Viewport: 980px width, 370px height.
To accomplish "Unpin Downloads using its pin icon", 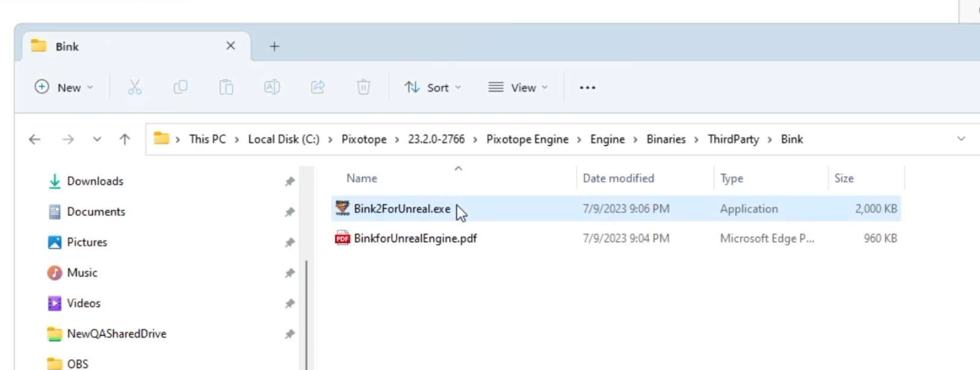I will click(x=290, y=181).
